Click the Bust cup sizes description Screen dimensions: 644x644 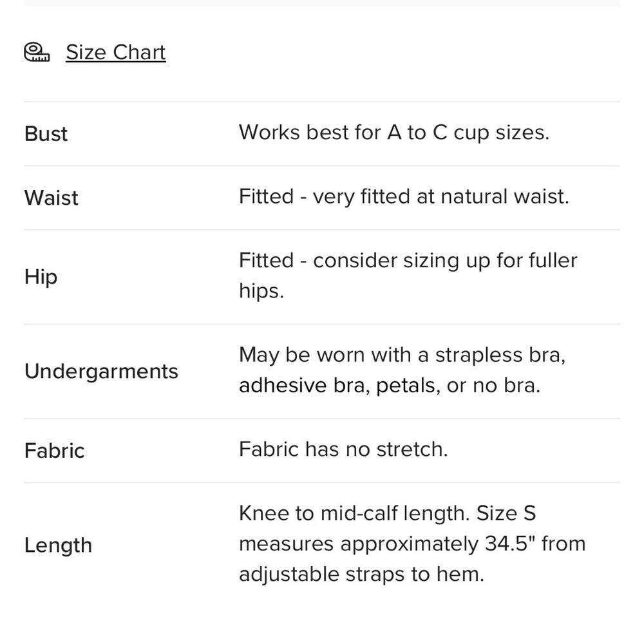[x=394, y=133]
